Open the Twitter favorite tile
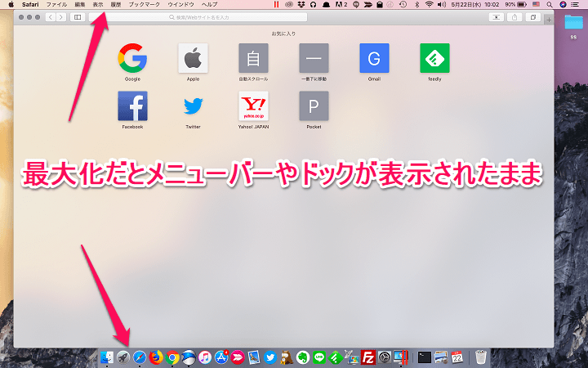The height and width of the screenshot is (368, 588). pyautogui.click(x=193, y=105)
